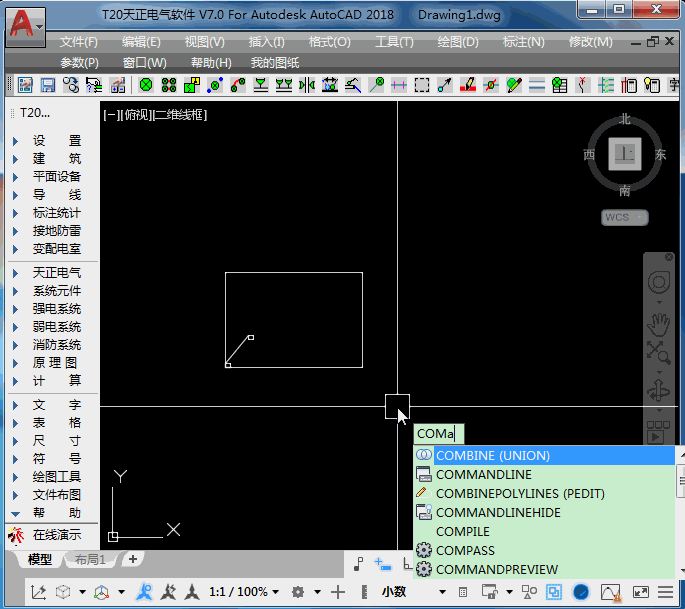Screen dimensions: 685x609
Task: Click the red curve wiring toolbar icon
Action: tap(238, 85)
